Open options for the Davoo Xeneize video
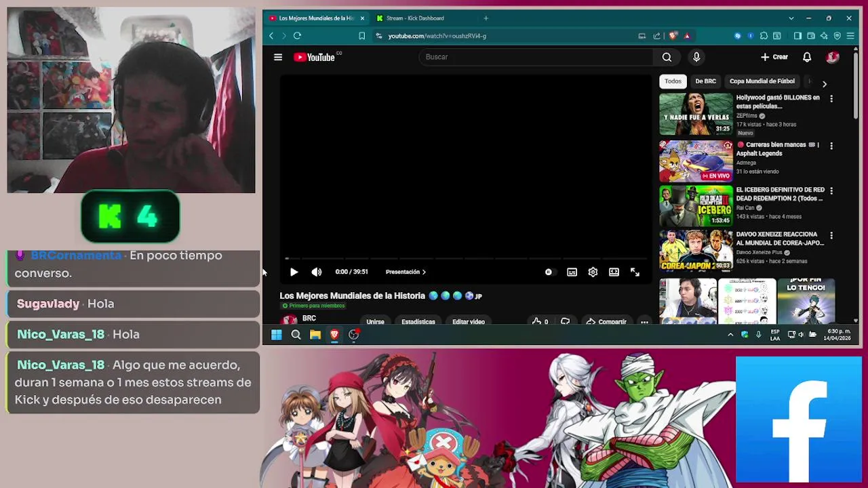Image resolution: width=868 pixels, height=488 pixels. [x=831, y=235]
